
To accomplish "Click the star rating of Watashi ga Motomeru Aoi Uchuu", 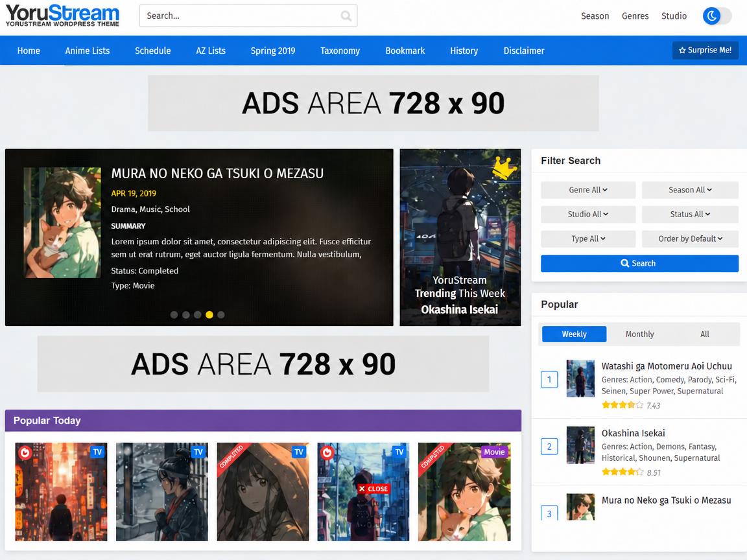I will tap(622, 405).
